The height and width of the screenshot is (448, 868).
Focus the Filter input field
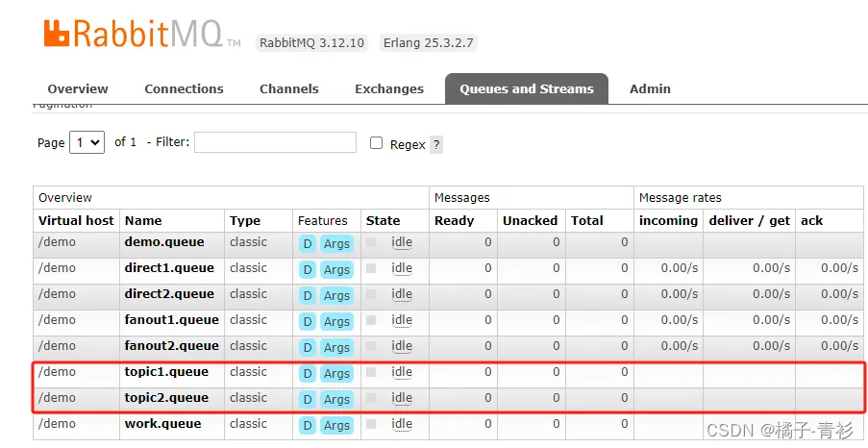275,142
